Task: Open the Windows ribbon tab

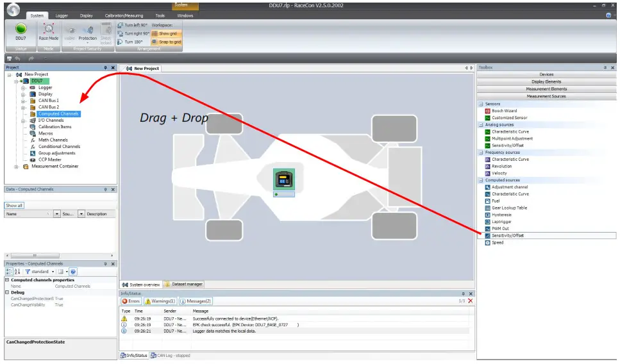Action: (x=185, y=16)
